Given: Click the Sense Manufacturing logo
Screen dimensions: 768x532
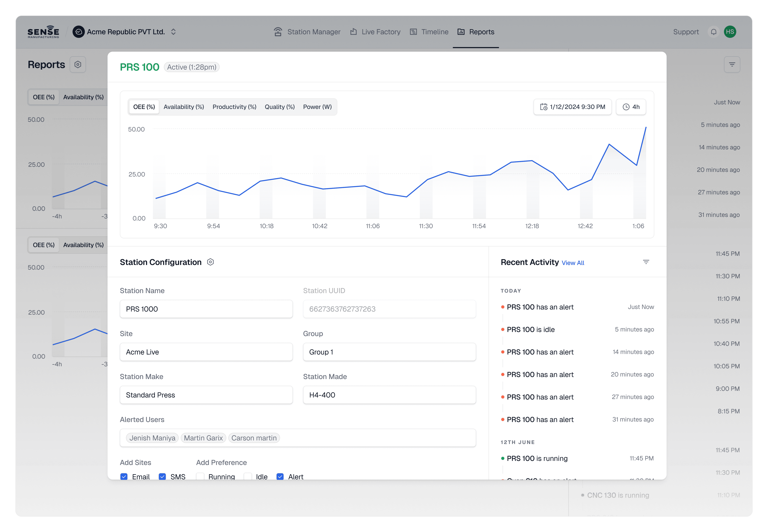Looking at the screenshot, I should tap(43, 32).
